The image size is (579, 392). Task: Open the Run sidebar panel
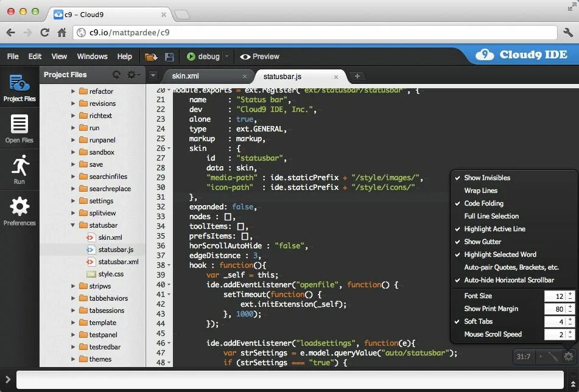(19, 170)
